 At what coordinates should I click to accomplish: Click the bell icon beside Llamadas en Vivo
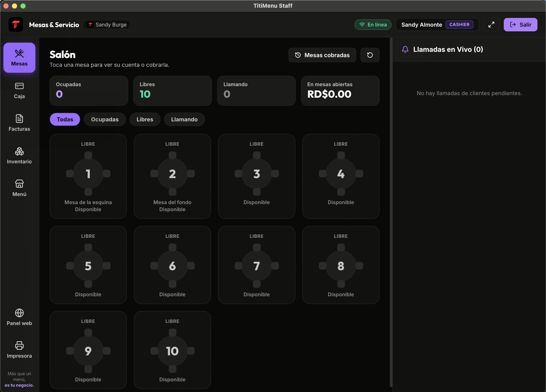click(x=405, y=49)
